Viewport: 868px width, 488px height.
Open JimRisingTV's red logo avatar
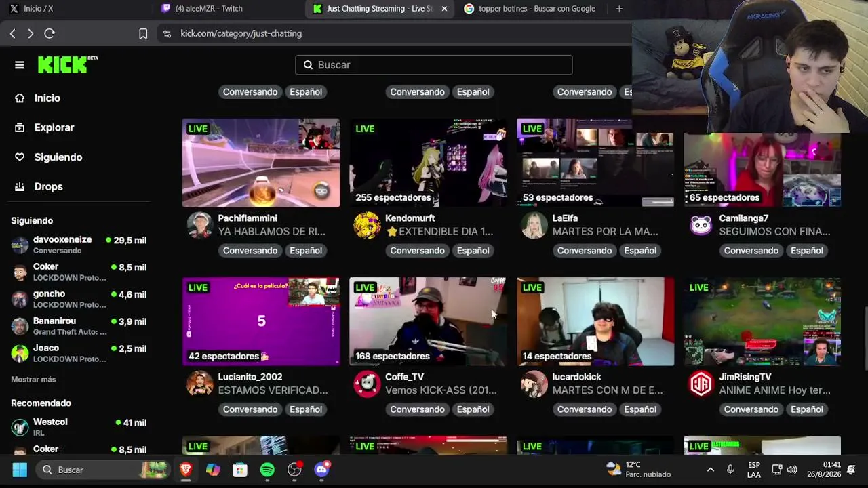pos(701,384)
